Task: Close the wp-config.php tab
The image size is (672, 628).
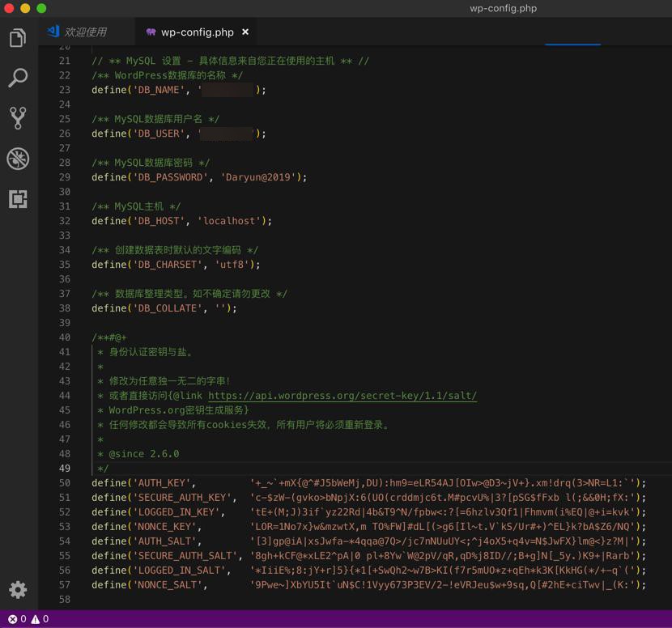Action: (245, 32)
